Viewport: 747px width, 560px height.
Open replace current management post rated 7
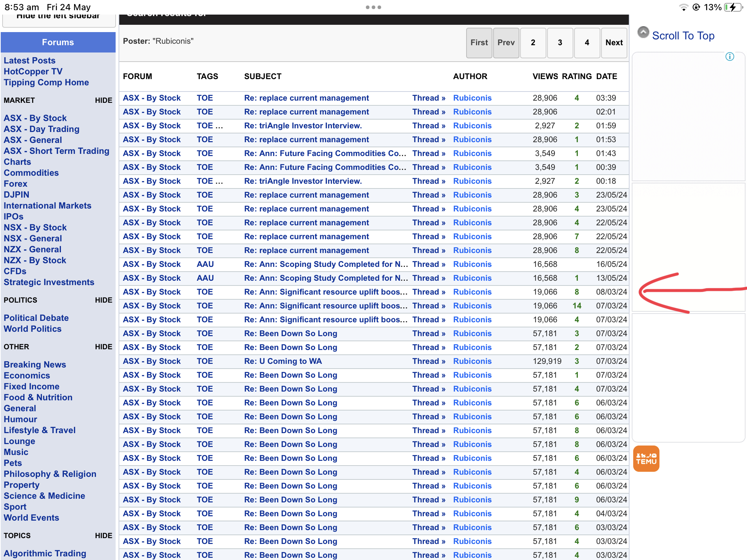click(x=306, y=237)
